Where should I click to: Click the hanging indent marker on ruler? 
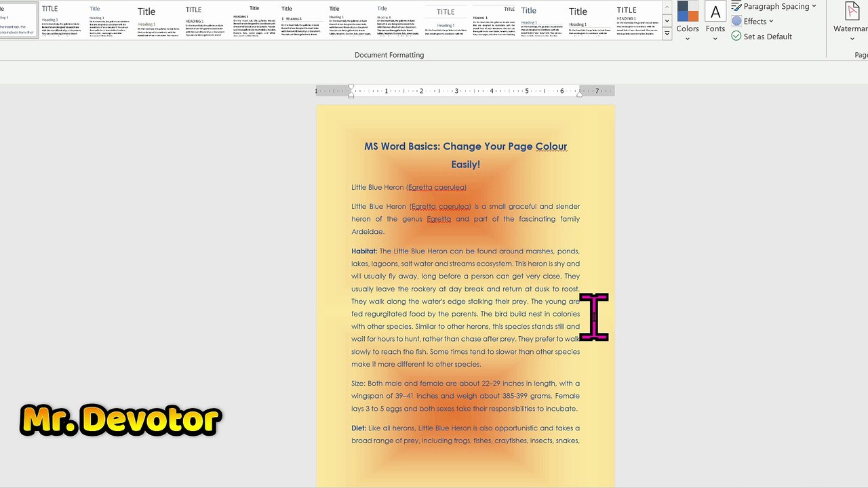[x=351, y=94]
